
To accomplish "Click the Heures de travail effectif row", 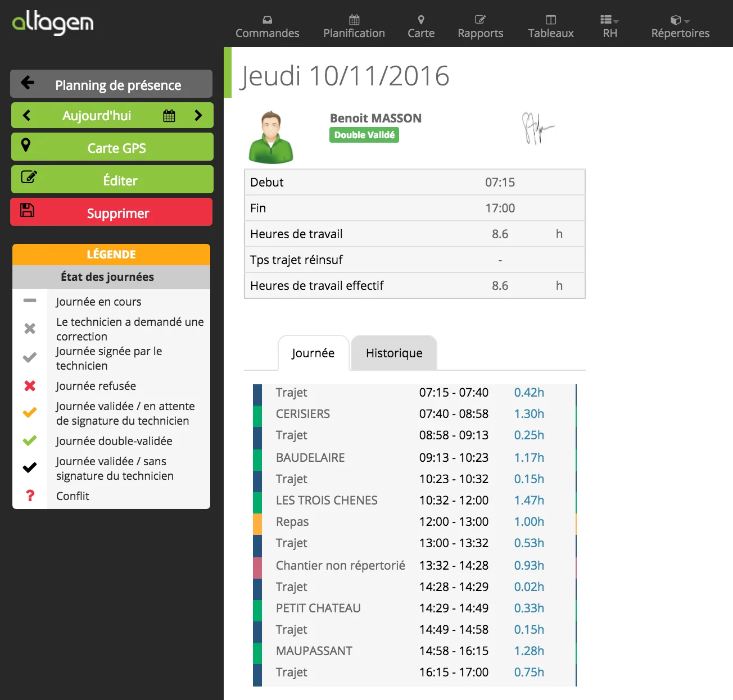I will click(415, 285).
